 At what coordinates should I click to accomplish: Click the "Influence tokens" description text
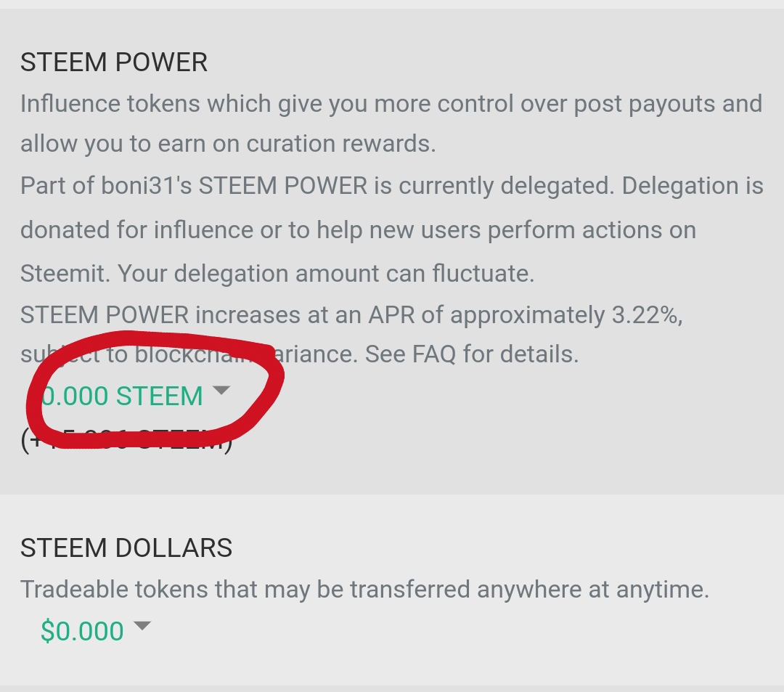[110, 104]
